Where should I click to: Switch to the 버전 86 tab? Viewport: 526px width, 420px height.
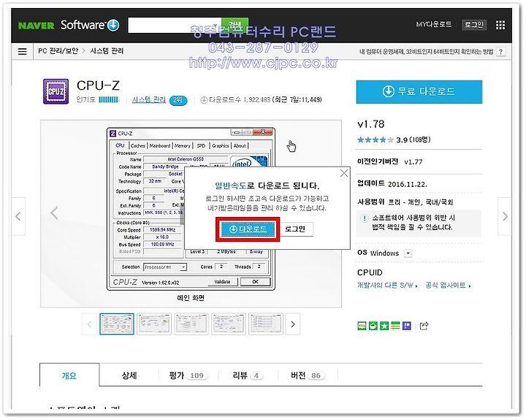click(x=308, y=375)
